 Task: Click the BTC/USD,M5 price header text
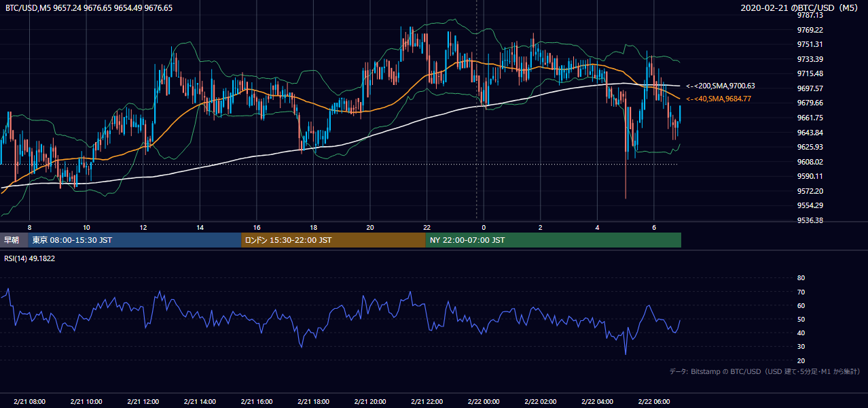(89, 8)
